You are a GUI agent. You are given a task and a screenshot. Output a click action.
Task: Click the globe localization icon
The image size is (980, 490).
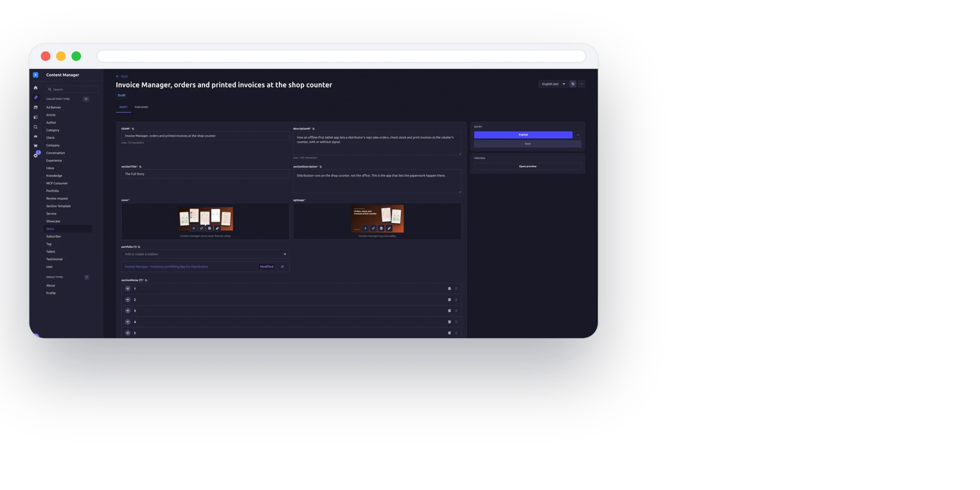573,84
